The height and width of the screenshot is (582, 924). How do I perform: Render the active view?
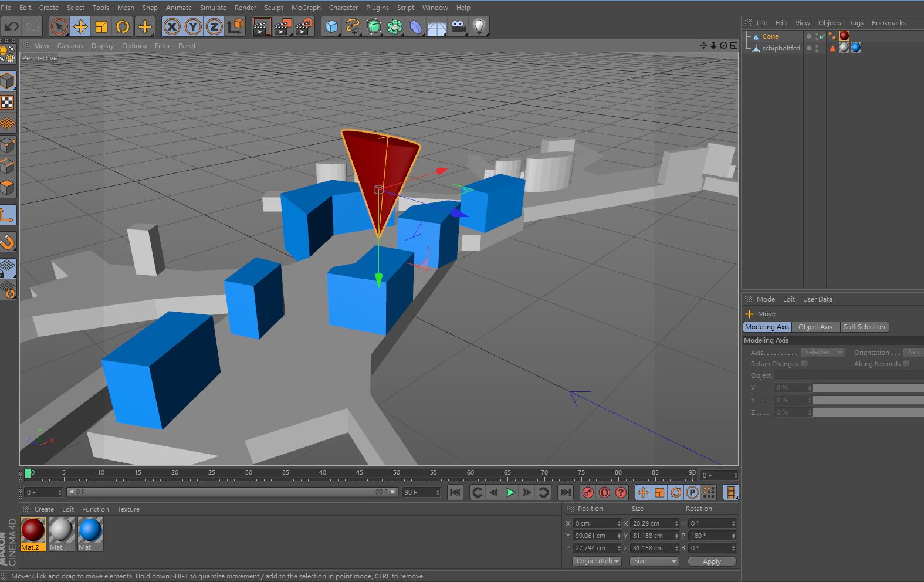260,26
